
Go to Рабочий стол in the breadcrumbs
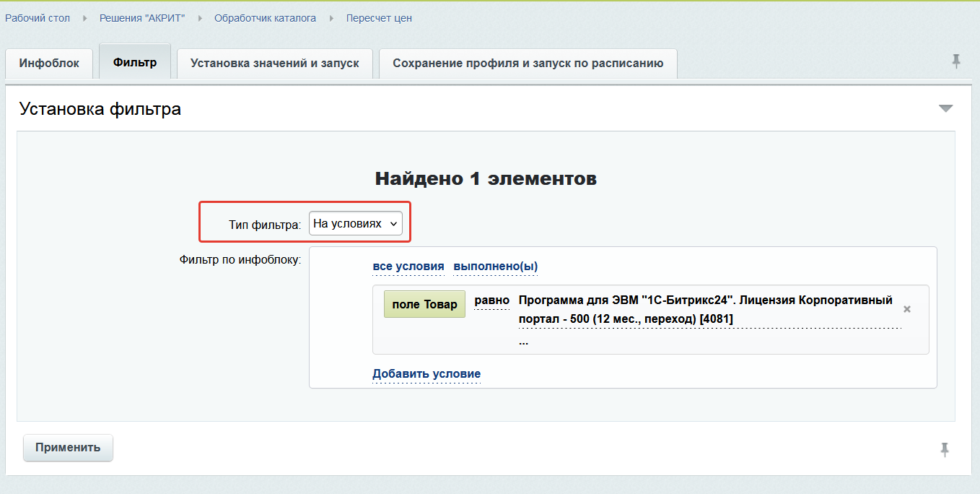coord(38,18)
